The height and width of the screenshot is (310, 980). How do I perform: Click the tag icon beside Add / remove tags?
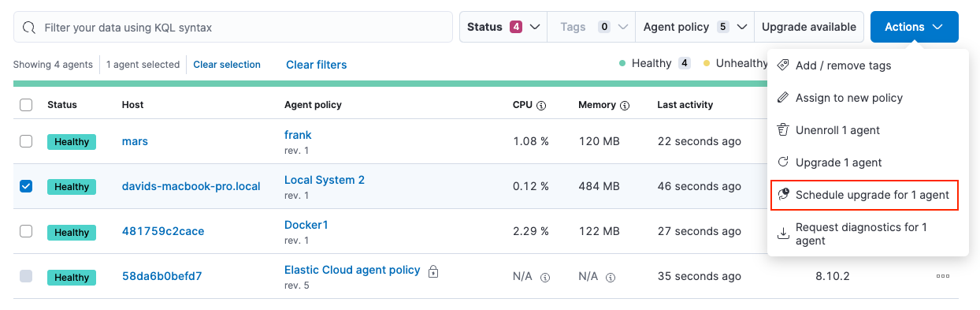pyautogui.click(x=783, y=65)
